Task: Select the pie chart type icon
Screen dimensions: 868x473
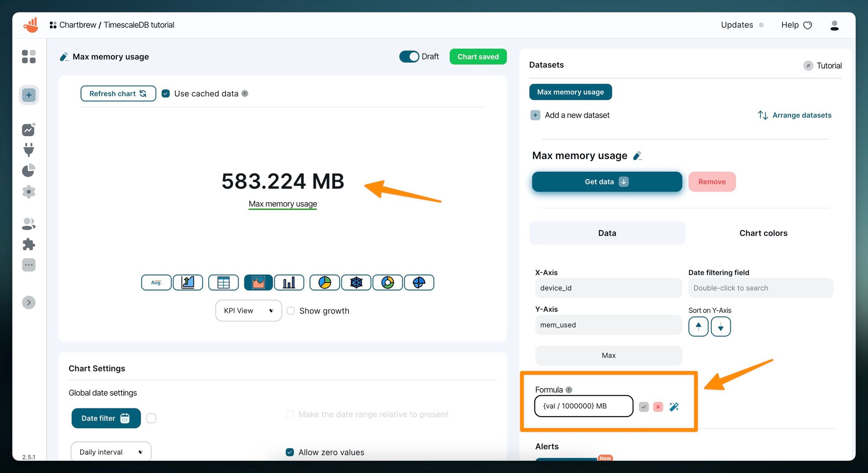Action: click(325, 282)
